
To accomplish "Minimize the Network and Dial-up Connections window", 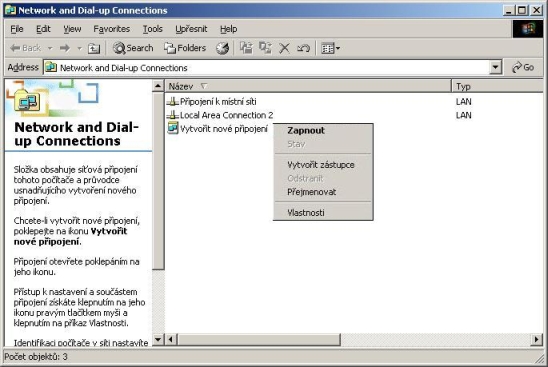I will click(509, 10).
